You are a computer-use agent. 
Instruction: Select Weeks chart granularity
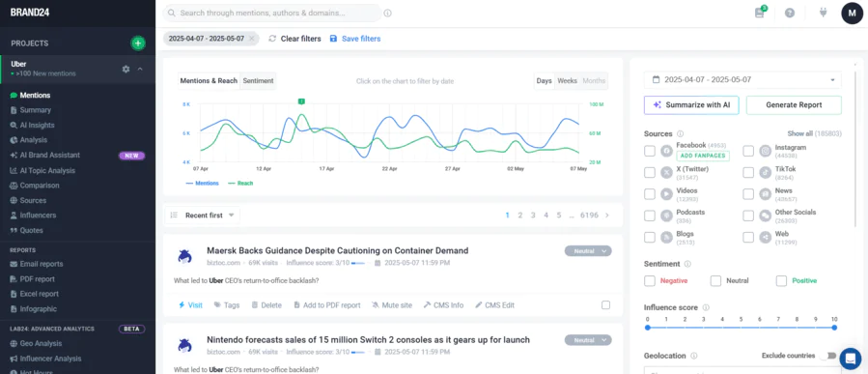click(x=567, y=81)
